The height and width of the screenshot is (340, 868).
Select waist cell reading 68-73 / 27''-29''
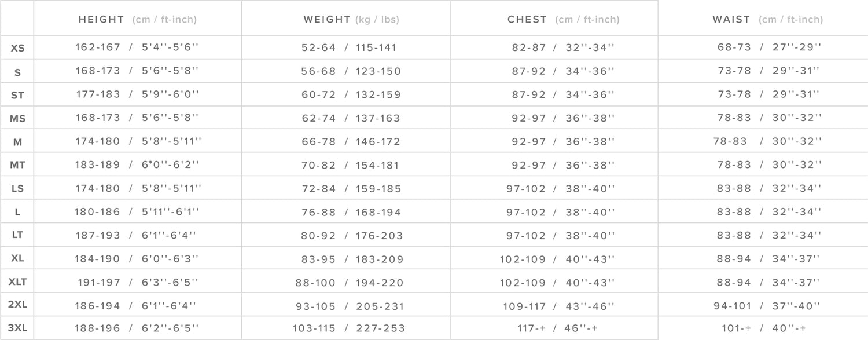(769, 47)
